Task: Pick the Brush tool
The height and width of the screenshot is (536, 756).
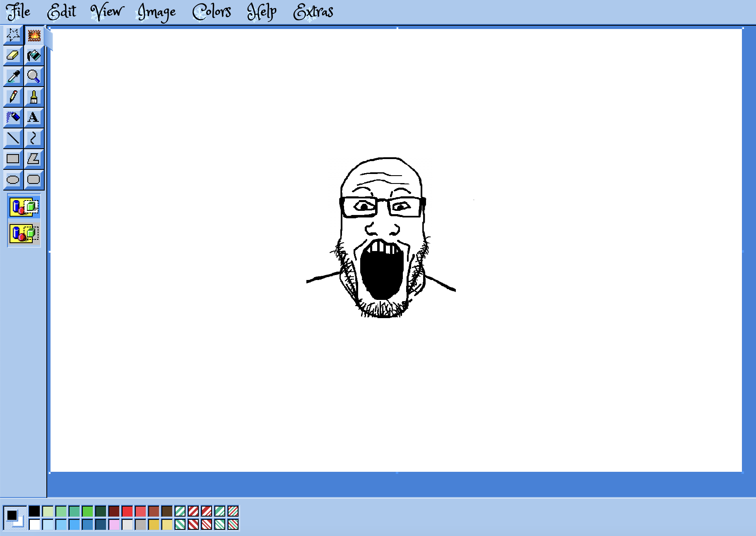Action: pos(34,97)
